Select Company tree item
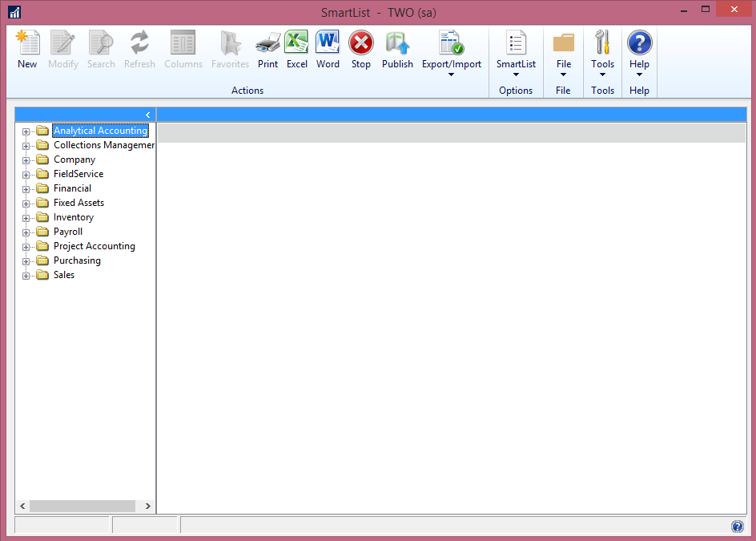This screenshot has height=541, width=756. pos(74,159)
